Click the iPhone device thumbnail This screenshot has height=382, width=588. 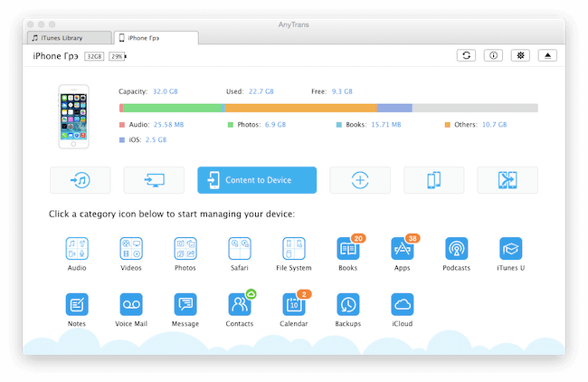73,117
